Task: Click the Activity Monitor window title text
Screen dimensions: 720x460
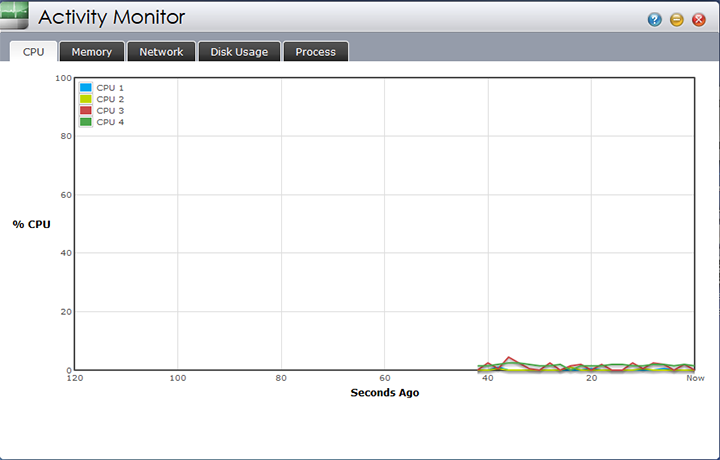Action: pos(111,17)
